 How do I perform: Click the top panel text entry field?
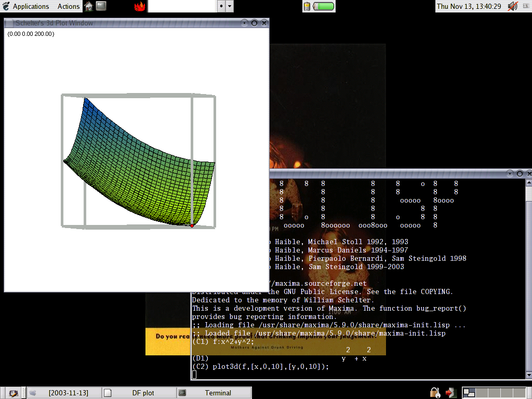(x=181, y=6)
